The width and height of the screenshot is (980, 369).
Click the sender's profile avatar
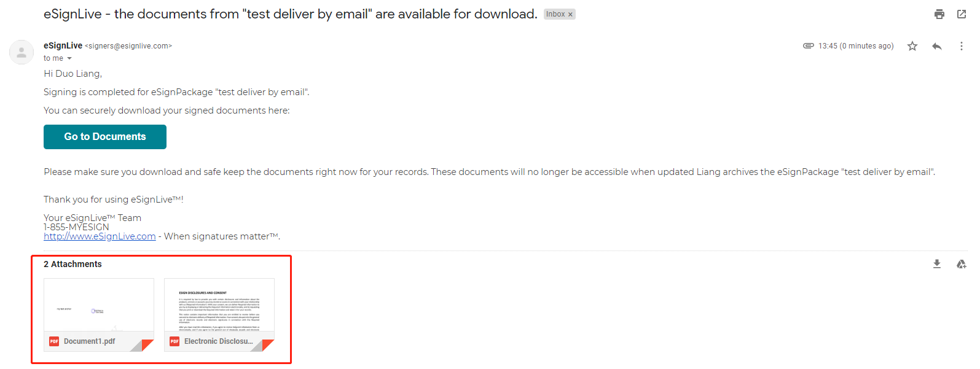22,52
